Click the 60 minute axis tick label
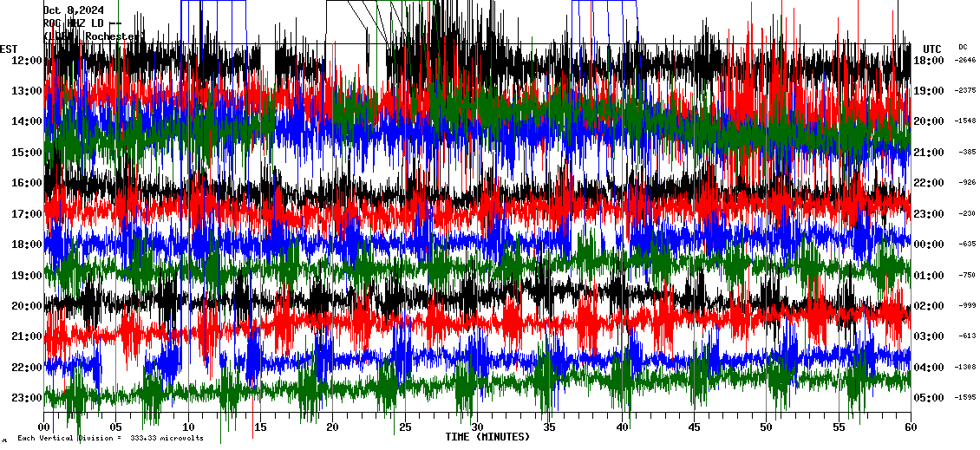Viewport: 980px width, 450px height. point(910,427)
